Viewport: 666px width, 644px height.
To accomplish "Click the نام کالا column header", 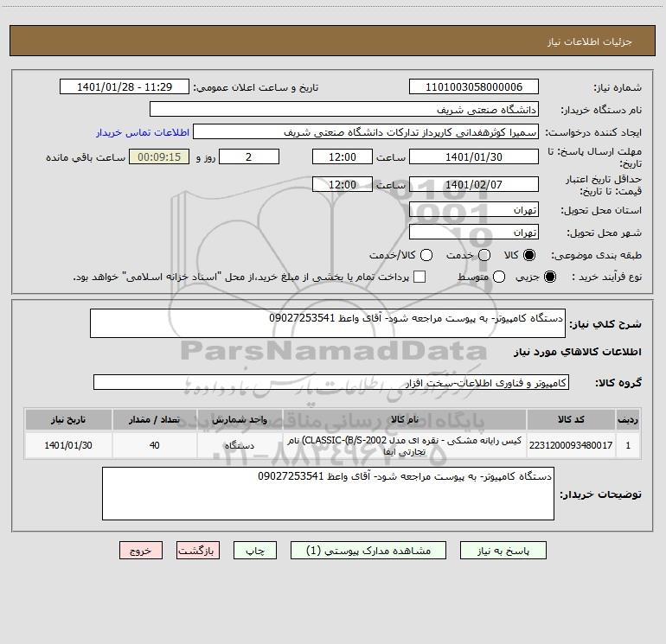I will (405, 419).
